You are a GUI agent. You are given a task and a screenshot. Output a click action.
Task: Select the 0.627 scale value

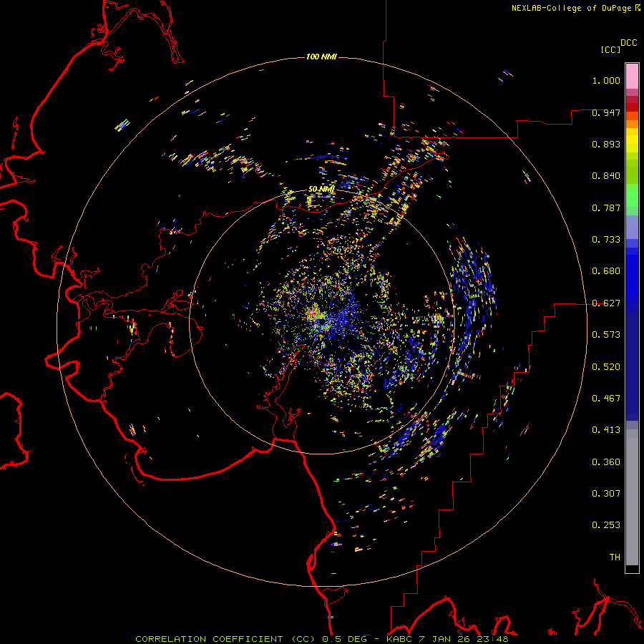[x=606, y=303]
